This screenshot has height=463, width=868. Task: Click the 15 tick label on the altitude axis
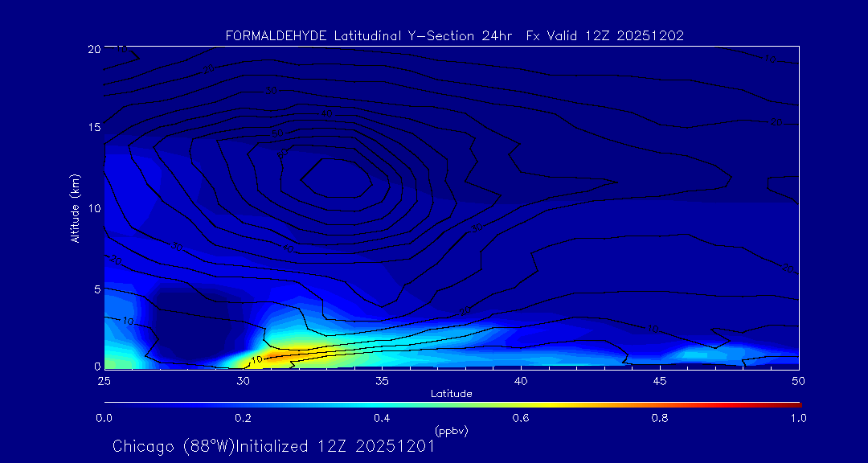click(x=92, y=128)
